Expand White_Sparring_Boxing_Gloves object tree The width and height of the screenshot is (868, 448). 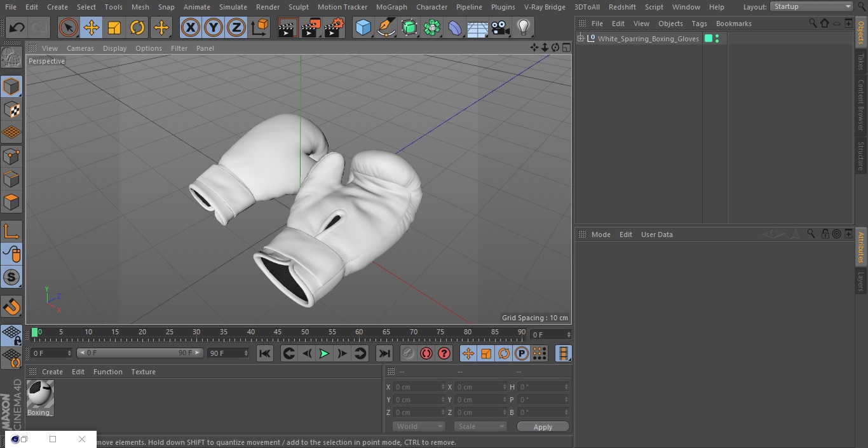(x=581, y=39)
